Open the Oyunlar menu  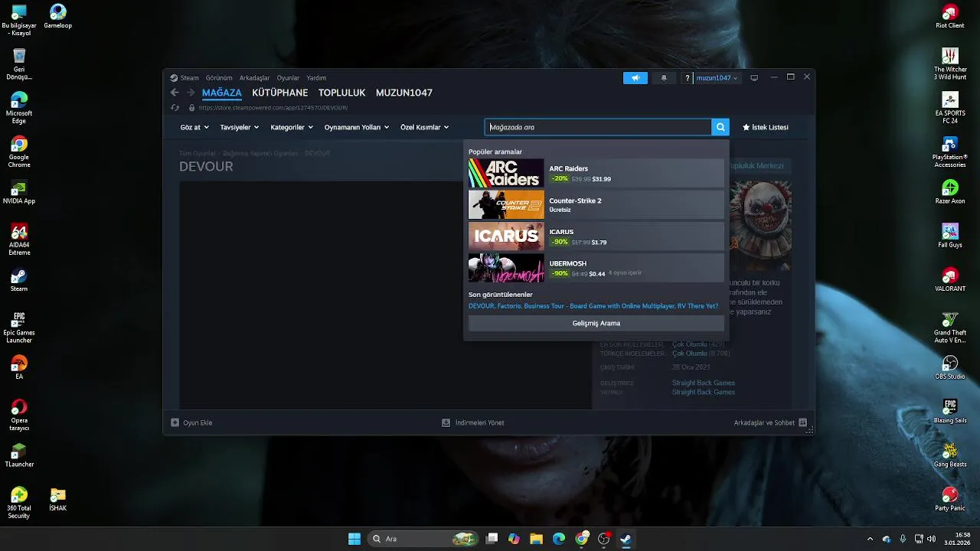coord(288,78)
